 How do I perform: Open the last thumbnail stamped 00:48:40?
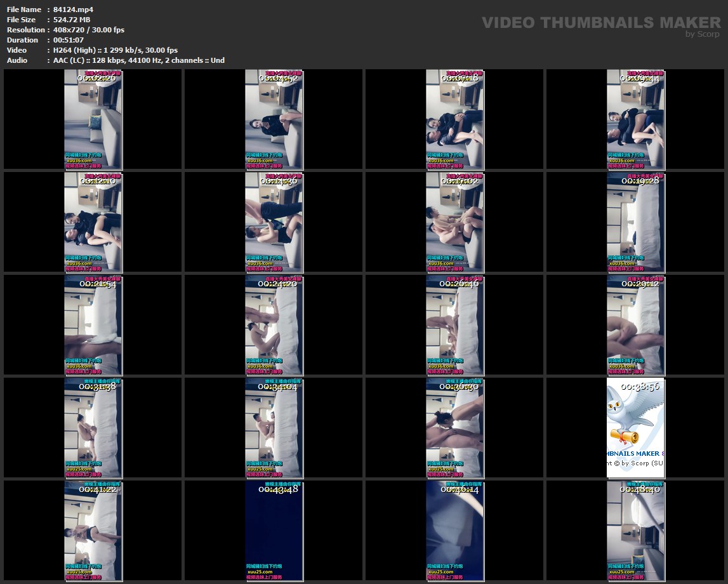coord(635,531)
